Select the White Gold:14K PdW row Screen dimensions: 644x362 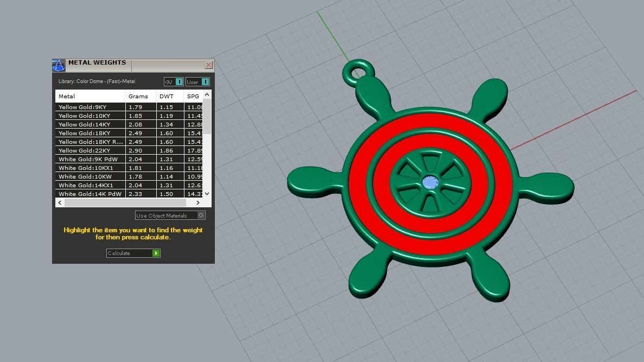pos(129,194)
